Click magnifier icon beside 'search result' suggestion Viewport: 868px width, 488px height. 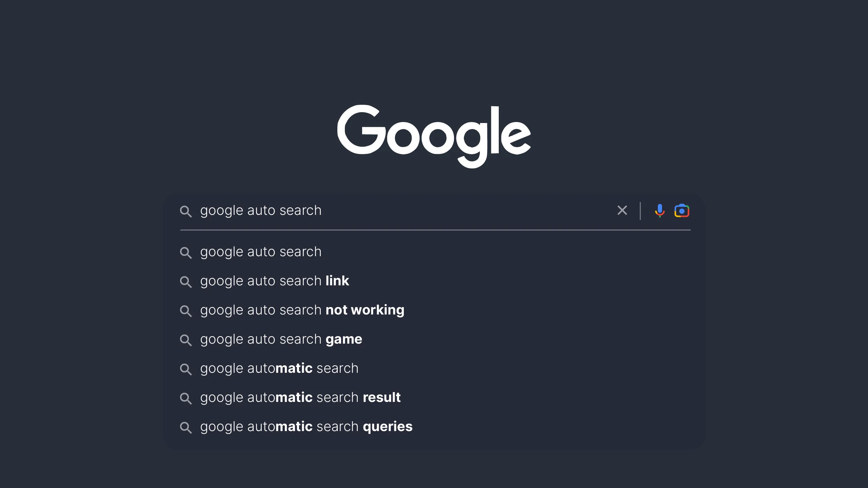(x=186, y=398)
